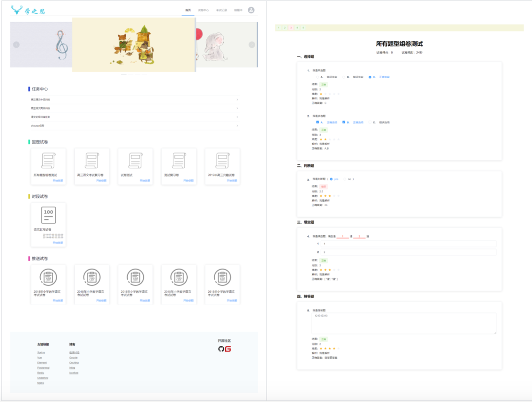Viewport: 532px width, 402px height.
Task: Open the Postgresql footer link
Action: point(43,368)
